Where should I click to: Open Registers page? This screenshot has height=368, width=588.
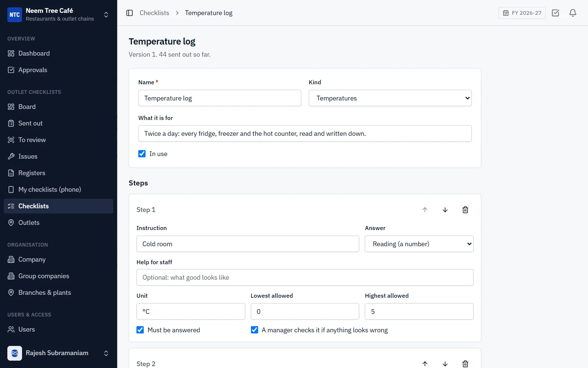click(x=58, y=173)
